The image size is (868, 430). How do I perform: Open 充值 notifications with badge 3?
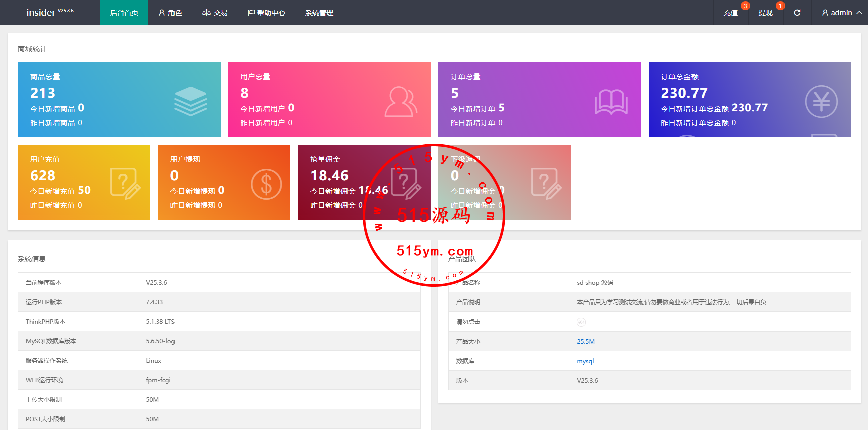pyautogui.click(x=730, y=13)
